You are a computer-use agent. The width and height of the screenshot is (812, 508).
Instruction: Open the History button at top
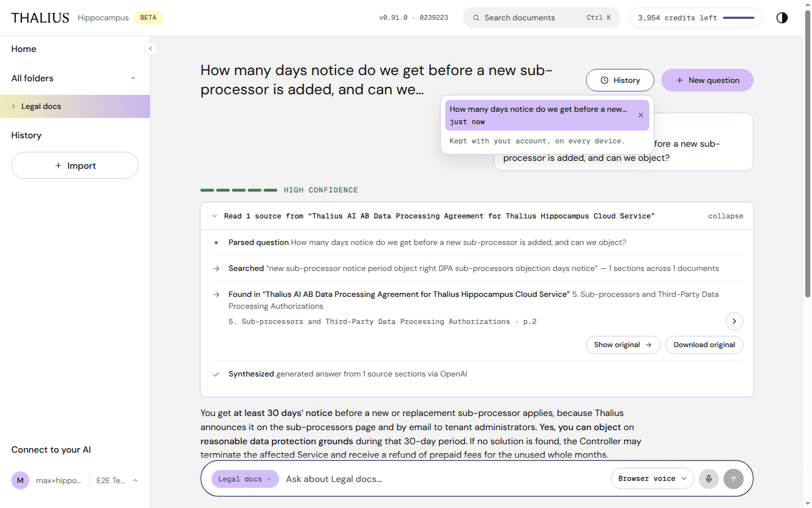(620, 80)
